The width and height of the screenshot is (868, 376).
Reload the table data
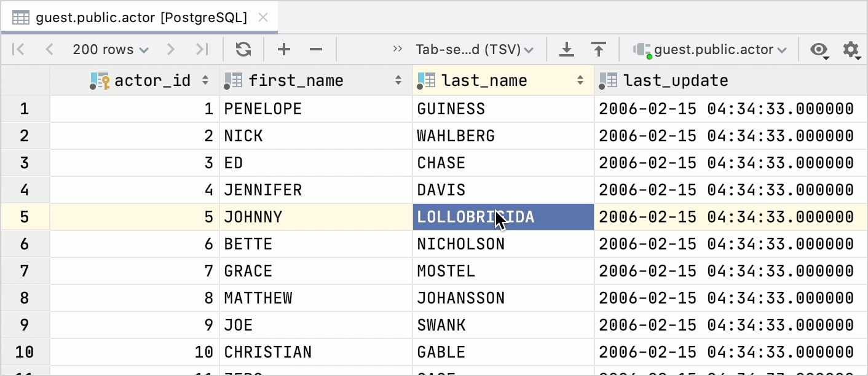coord(243,49)
